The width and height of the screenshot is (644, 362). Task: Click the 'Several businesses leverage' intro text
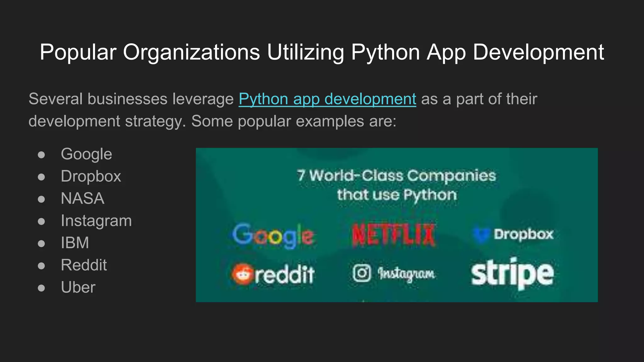click(131, 99)
